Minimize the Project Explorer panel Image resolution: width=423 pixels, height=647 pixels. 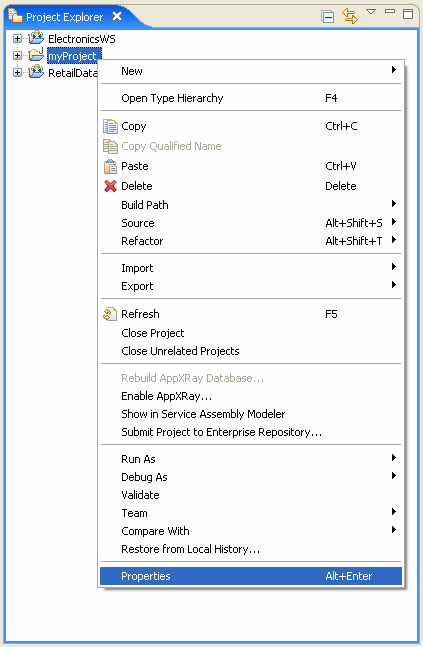(390, 12)
